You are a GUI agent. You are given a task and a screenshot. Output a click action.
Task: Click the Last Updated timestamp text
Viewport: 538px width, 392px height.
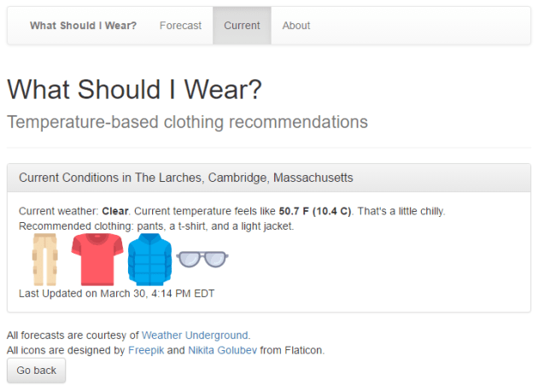click(x=116, y=294)
